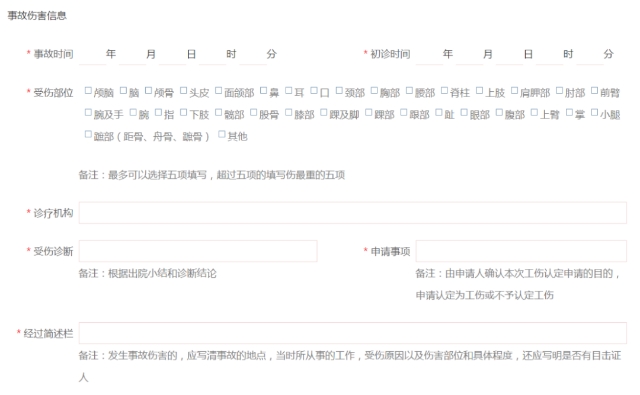Select the 脊柱 checkbox
This screenshot has height=395, width=640.
click(x=444, y=91)
